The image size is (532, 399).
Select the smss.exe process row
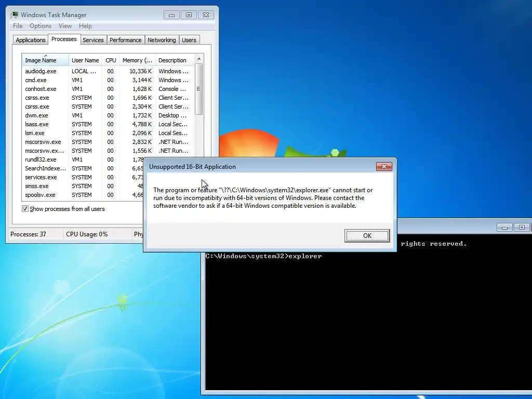click(83, 186)
